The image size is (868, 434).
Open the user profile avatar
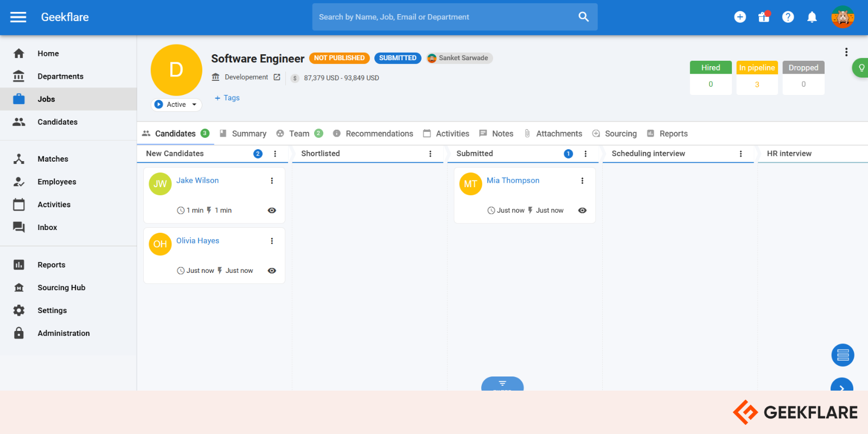click(843, 17)
